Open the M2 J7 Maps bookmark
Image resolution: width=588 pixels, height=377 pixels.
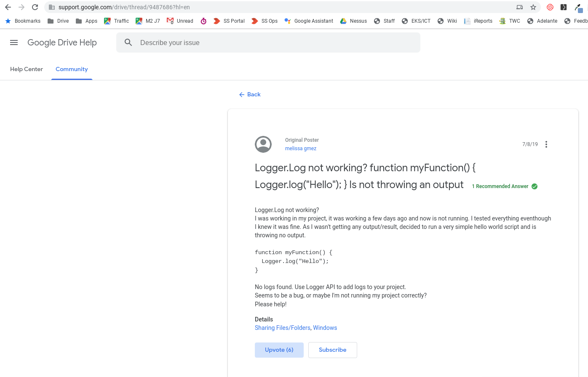148,21
